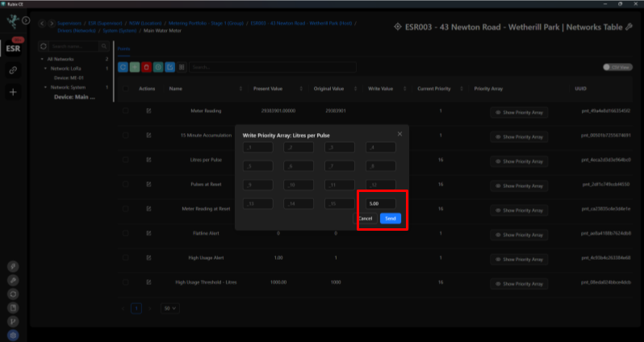
Task: Open the link icon in left sidebar
Action: pyautogui.click(x=13, y=70)
